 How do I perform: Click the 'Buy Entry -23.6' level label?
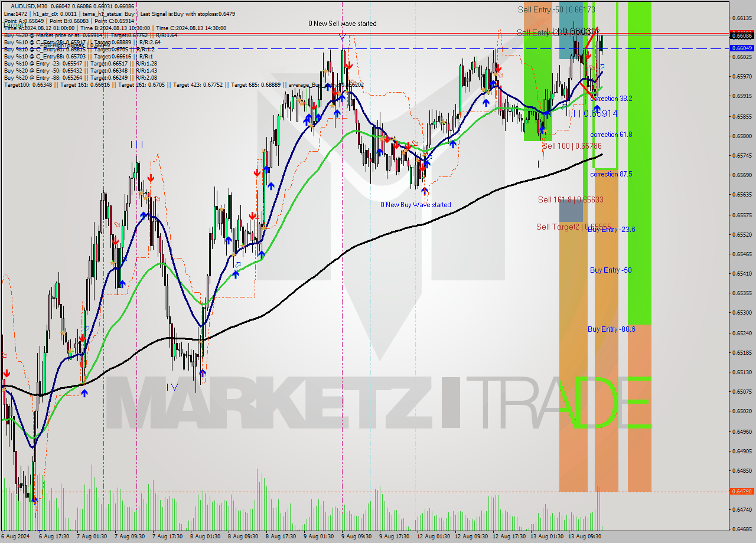click(611, 230)
